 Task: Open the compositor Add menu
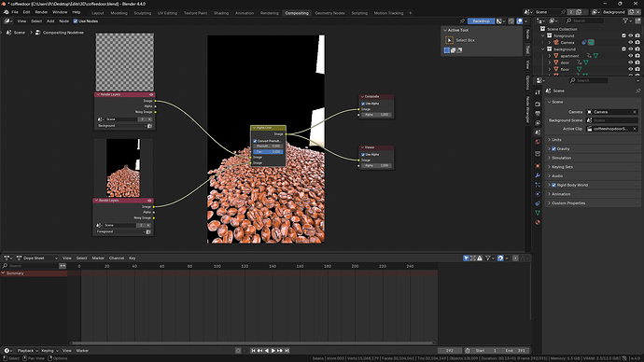(x=50, y=21)
